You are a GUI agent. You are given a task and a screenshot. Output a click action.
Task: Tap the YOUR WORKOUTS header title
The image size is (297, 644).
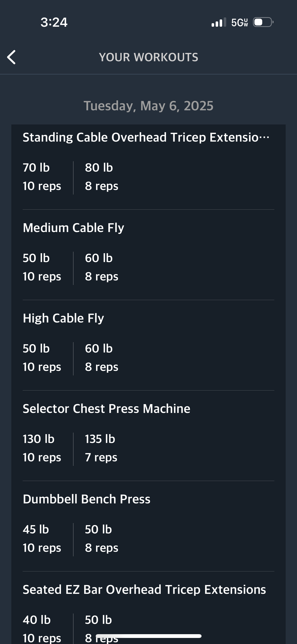click(149, 57)
